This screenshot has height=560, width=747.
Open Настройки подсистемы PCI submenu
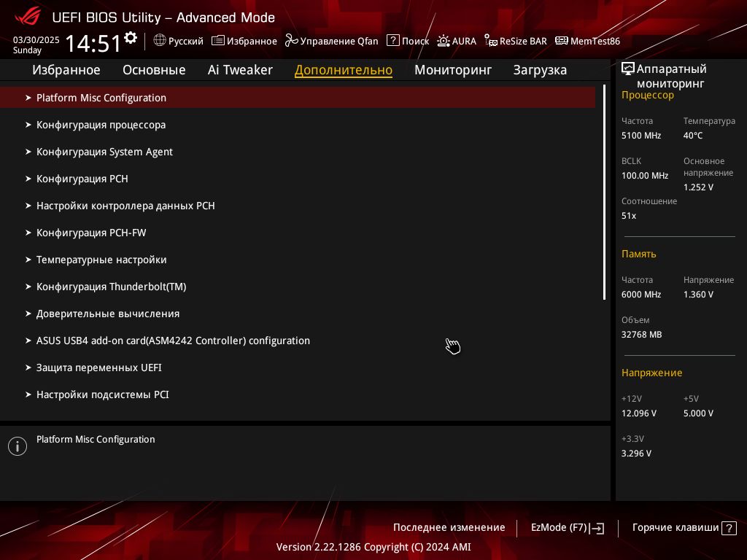pos(102,394)
